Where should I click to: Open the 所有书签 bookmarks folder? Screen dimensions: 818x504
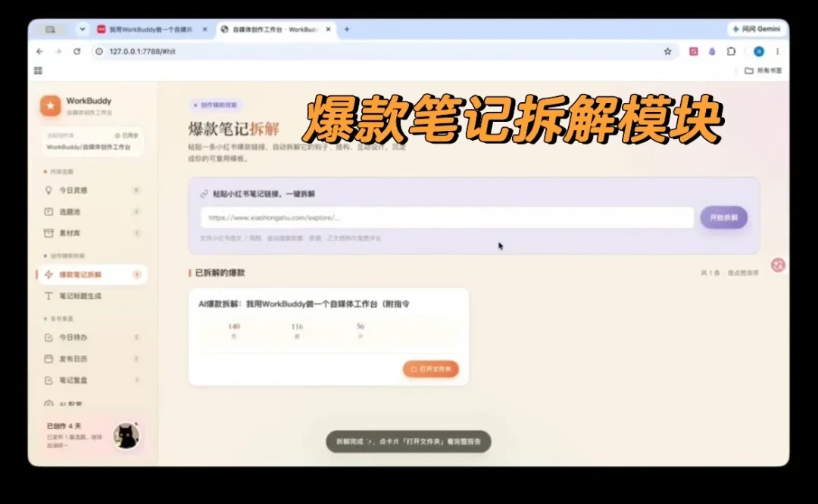click(763, 70)
